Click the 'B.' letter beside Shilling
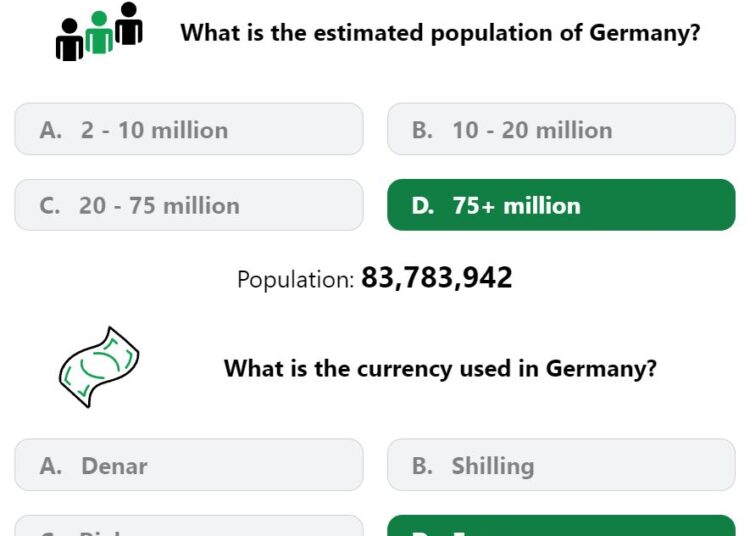750x536 pixels. [422, 466]
